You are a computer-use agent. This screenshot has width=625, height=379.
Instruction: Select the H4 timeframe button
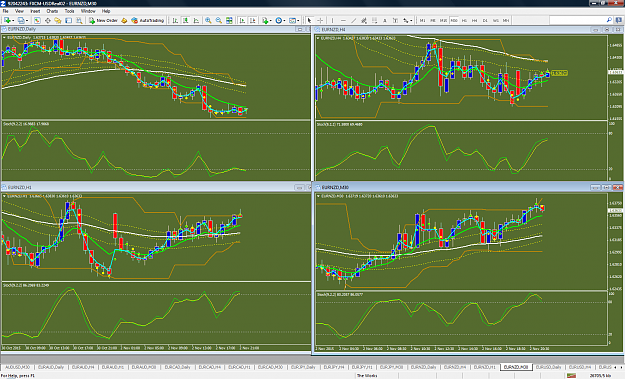pos(474,20)
